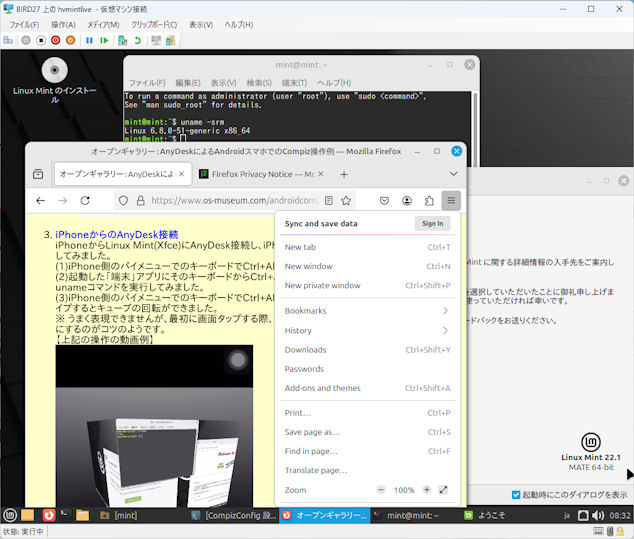Image resolution: width=634 pixels, height=539 pixels.
Task: Open terminal launcher on panel
Action: pos(64,514)
